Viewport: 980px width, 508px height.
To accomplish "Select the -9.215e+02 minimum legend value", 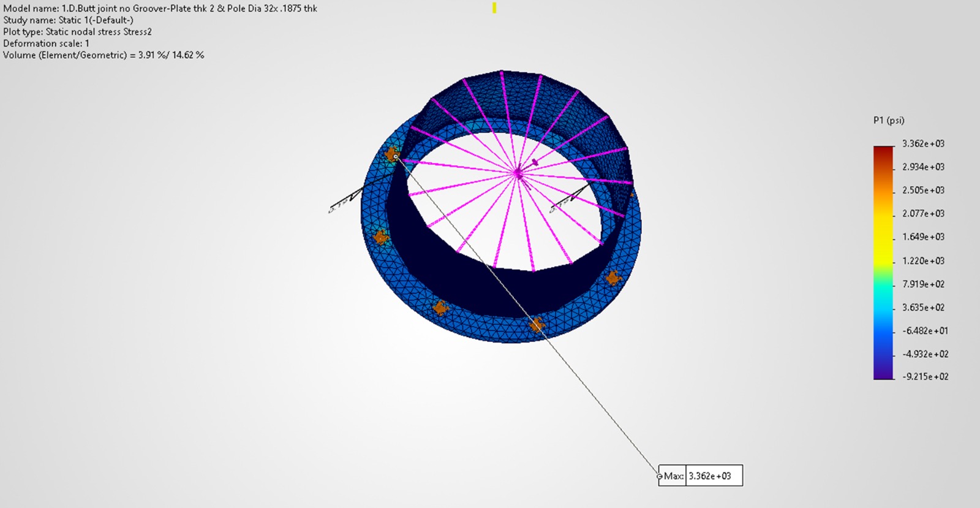I will pyautogui.click(x=925, y=376).
